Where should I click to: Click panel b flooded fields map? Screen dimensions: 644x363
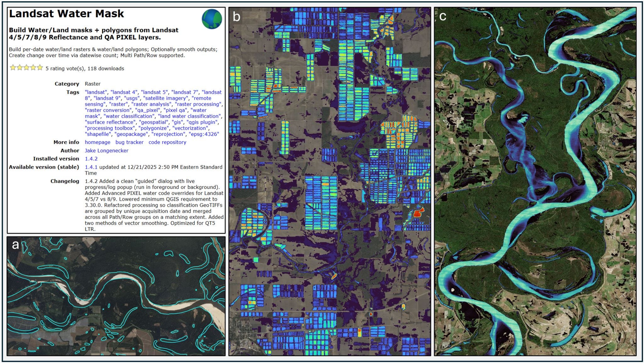point(330,181)
